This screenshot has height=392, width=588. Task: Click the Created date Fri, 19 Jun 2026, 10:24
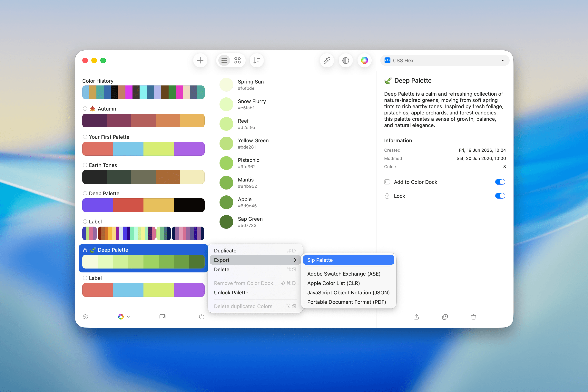[482, 150]
